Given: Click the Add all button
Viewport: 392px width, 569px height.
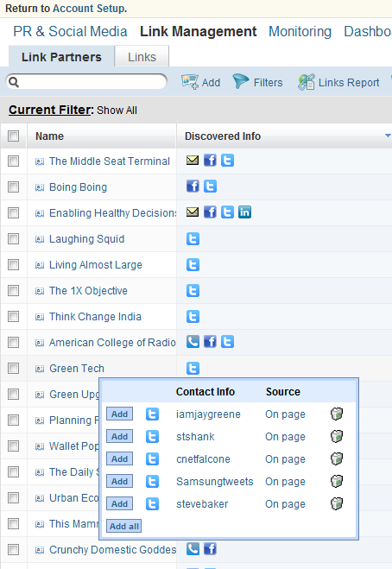Looking at the screenshot, I should 123,526.
